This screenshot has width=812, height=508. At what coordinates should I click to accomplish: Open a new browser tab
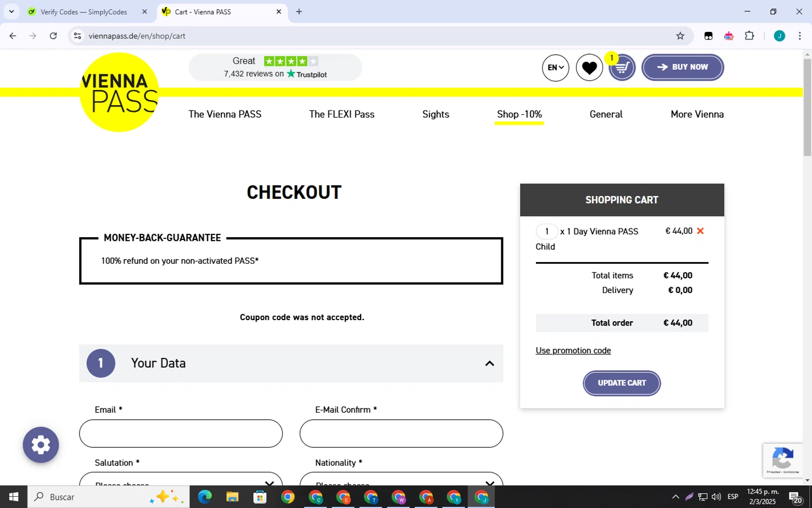click(299, 11)
